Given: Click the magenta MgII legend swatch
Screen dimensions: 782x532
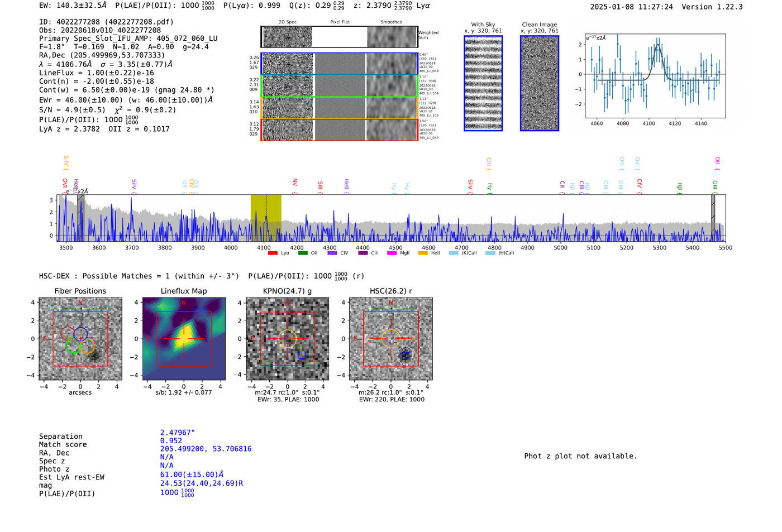Looking at the screenshot, I should (x=392, y=253).
